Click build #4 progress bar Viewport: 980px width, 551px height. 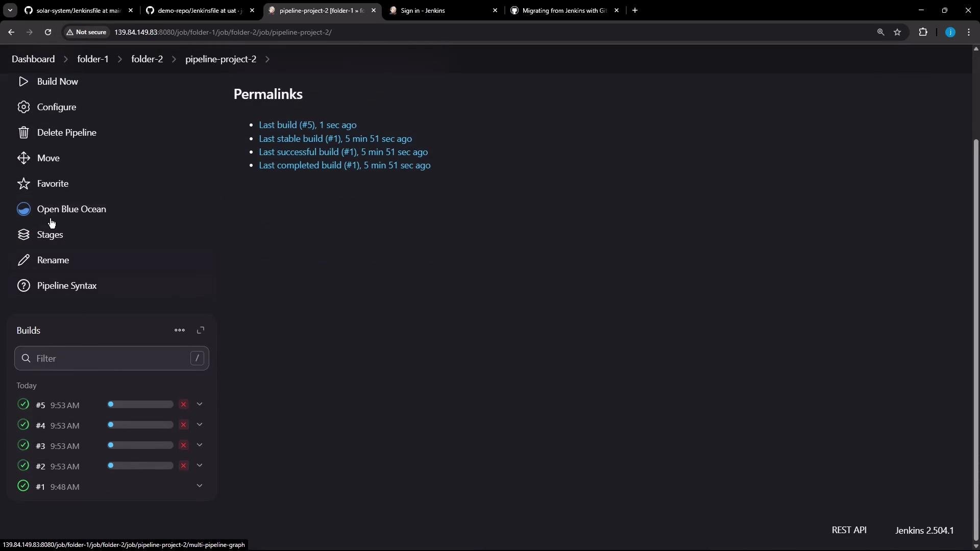pyautogui.click(x=140, y=425)
